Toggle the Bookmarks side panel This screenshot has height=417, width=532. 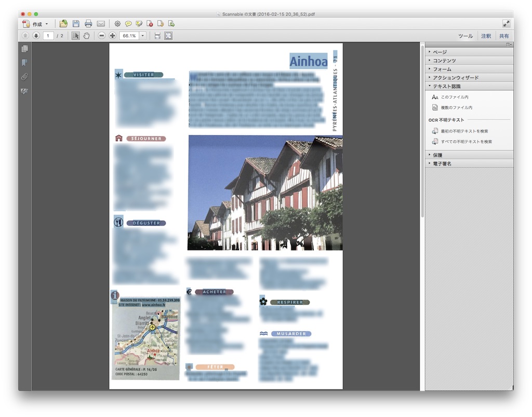[24, 63]
